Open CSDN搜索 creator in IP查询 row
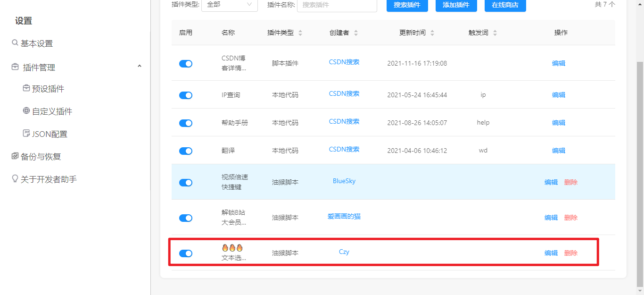 click(x=344, y=93)
